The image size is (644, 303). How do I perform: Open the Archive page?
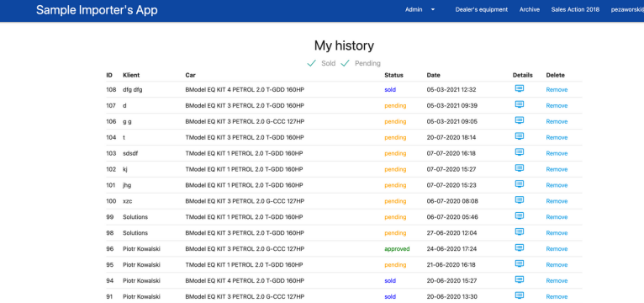pyautogui.click(x=530, y=9)
